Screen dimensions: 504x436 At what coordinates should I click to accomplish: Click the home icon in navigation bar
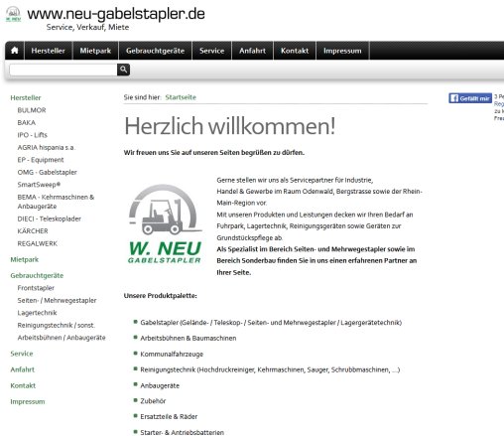(x=15, y=51)
